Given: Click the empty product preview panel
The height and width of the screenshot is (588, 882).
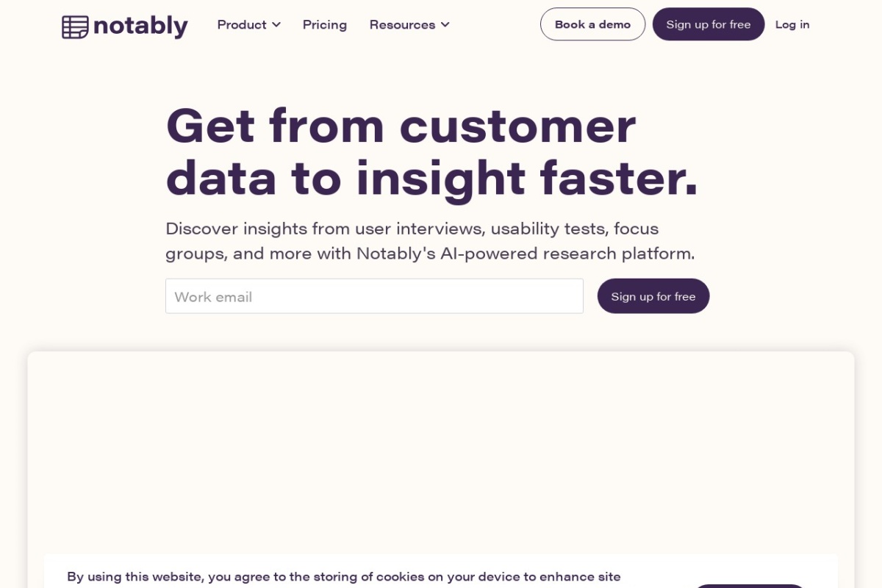Looking at the screenshot, I should click(x=441, y=448).
